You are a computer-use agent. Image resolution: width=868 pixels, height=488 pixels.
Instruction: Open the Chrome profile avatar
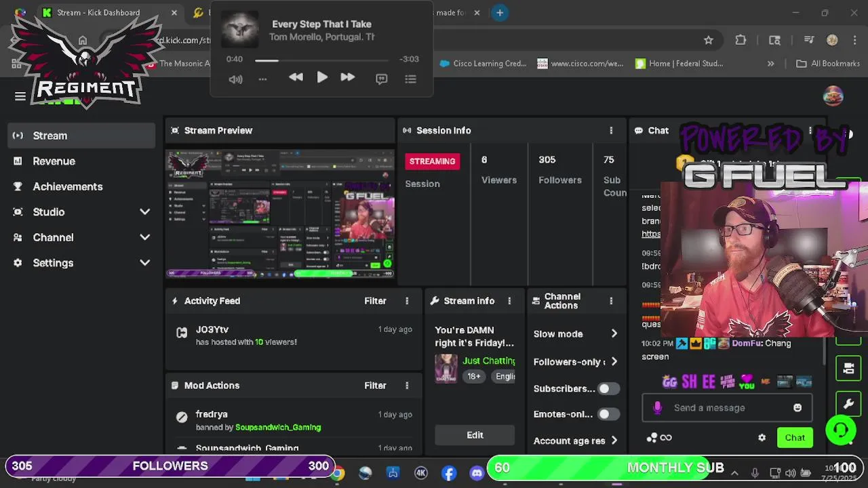point(832,40)
